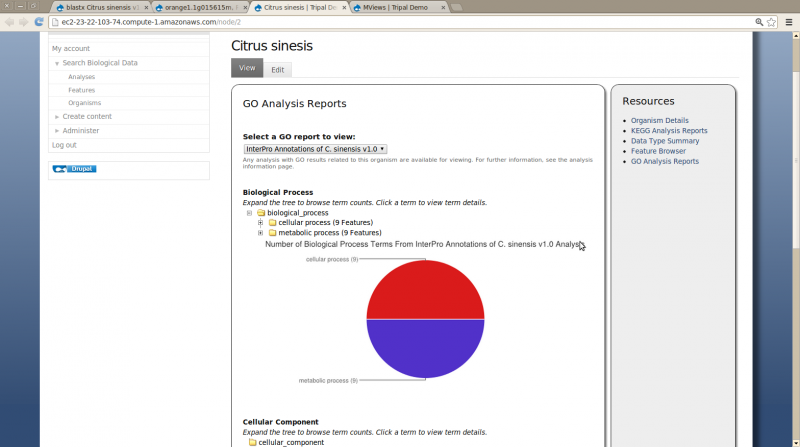Click the biological_process tree label
Viewport: 800px width, 447px height.
click(x=297, y=213)
